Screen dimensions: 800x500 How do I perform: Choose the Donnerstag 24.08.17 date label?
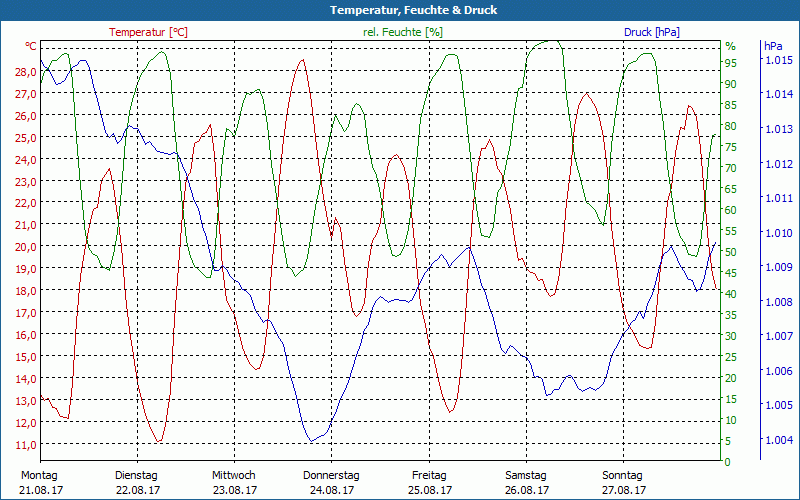tap(331, 482)
